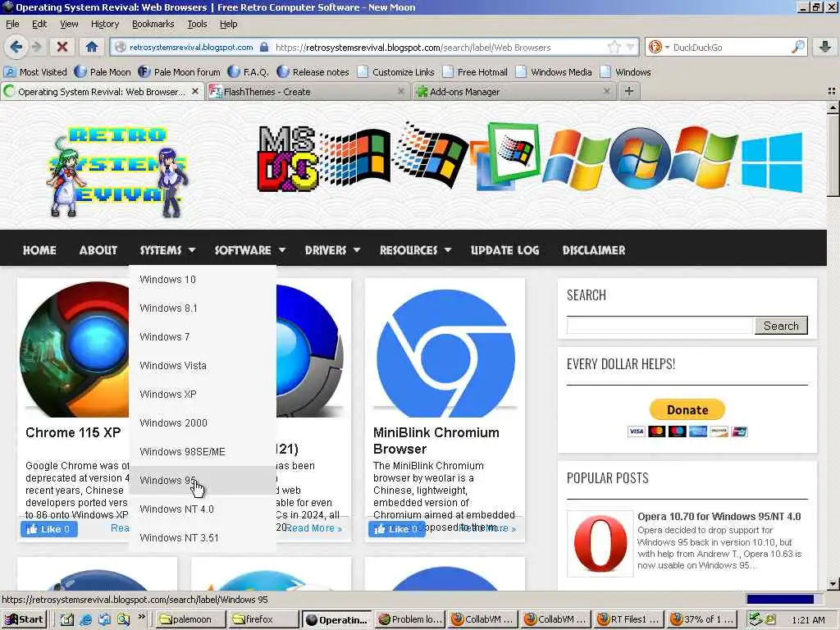Image resolution: width=840 pixels, height=630 pixels.
Task: Click the PayPal Donate button
Action: click(x=687, y=410)
